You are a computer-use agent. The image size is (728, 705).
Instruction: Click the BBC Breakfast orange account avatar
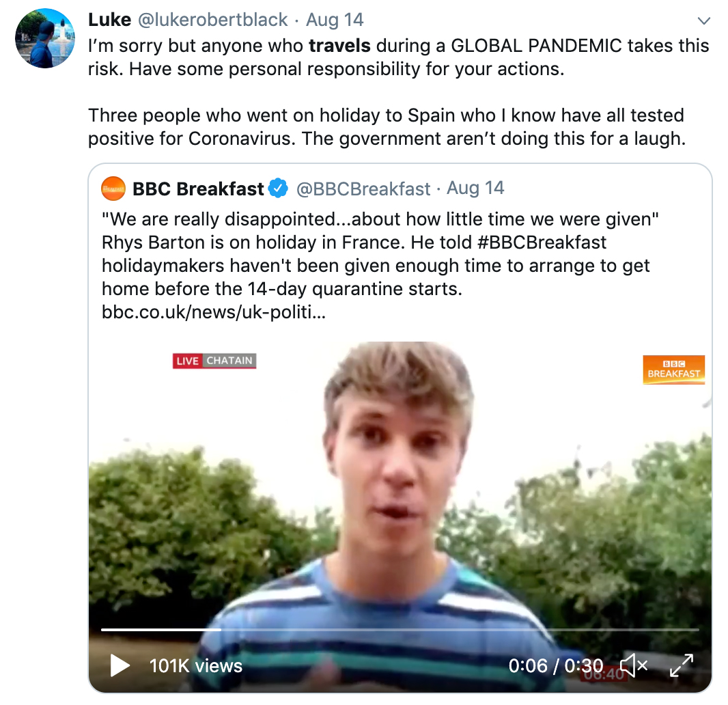tap(113, 189)
